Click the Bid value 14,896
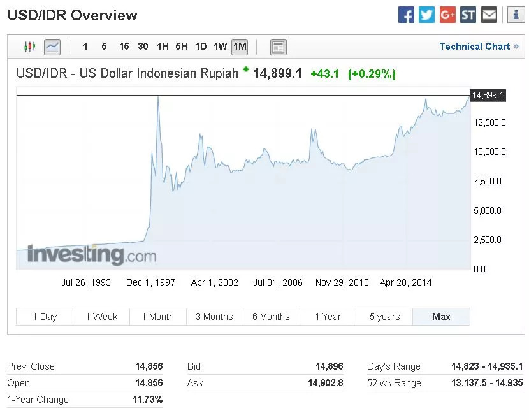Screen dimensions: 529x420 [330, 366]
